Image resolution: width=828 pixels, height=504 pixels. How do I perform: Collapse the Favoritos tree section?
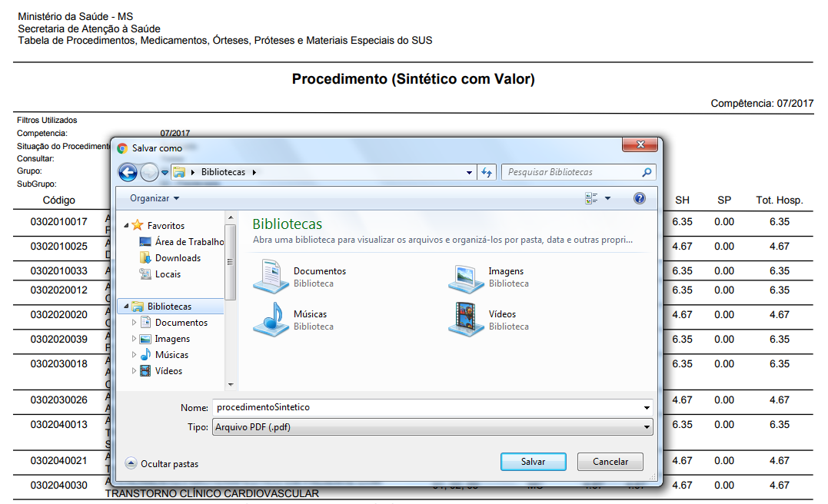[127, 226]
